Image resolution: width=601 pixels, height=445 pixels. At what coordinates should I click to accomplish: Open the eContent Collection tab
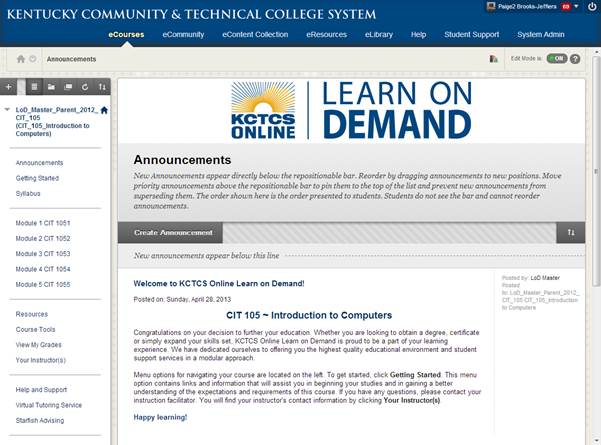pyautogui.click(x=255, y=34)
